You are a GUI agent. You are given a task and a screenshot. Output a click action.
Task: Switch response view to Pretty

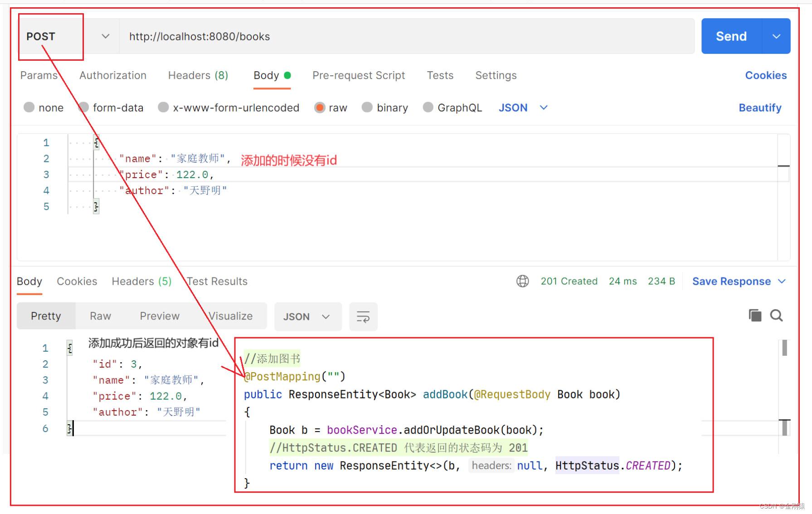coord(46,316)
